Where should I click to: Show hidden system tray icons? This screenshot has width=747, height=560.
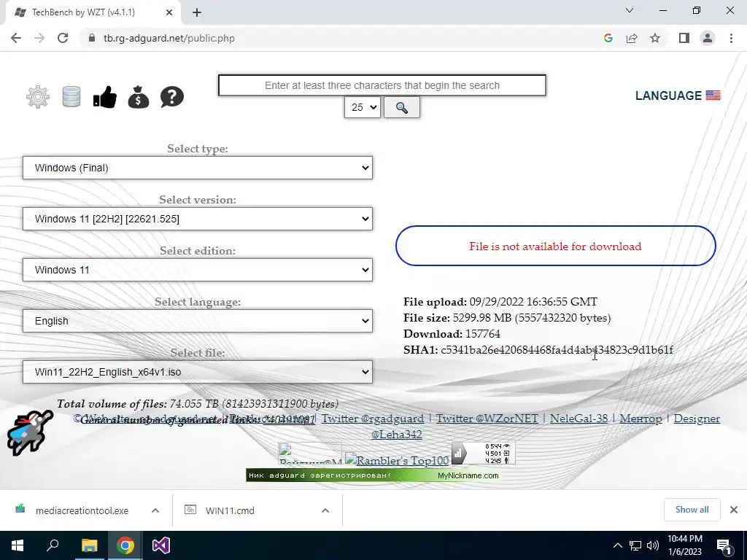click(617, 545)
